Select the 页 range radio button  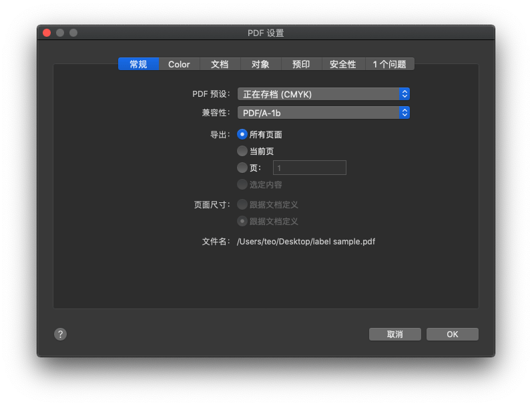pyautogui.click(x=242, y=168)
